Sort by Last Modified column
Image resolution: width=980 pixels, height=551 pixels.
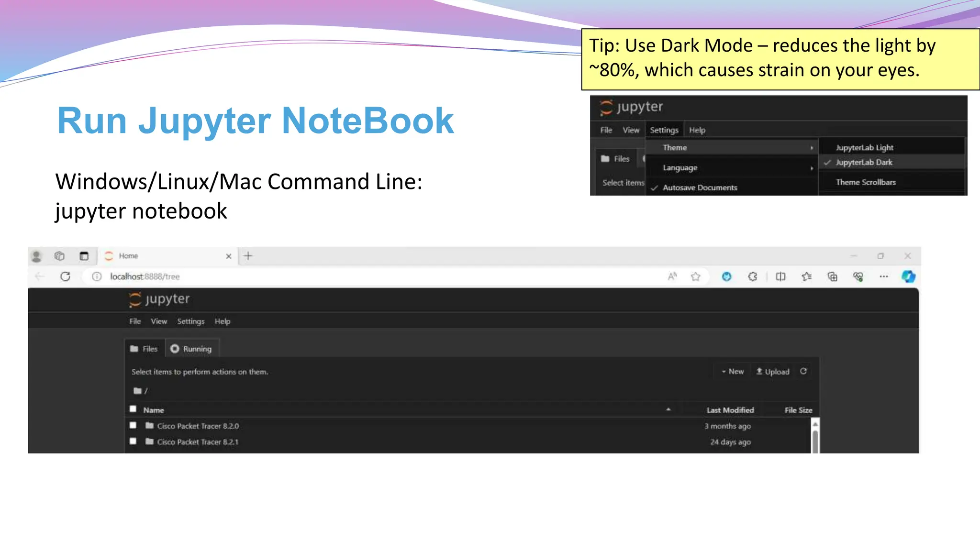tap(730, 410)
